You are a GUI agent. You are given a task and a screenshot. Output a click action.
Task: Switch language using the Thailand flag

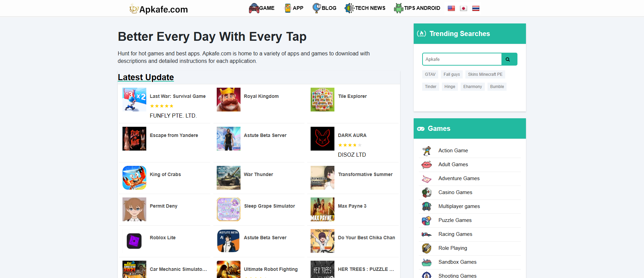click(476, 8)
